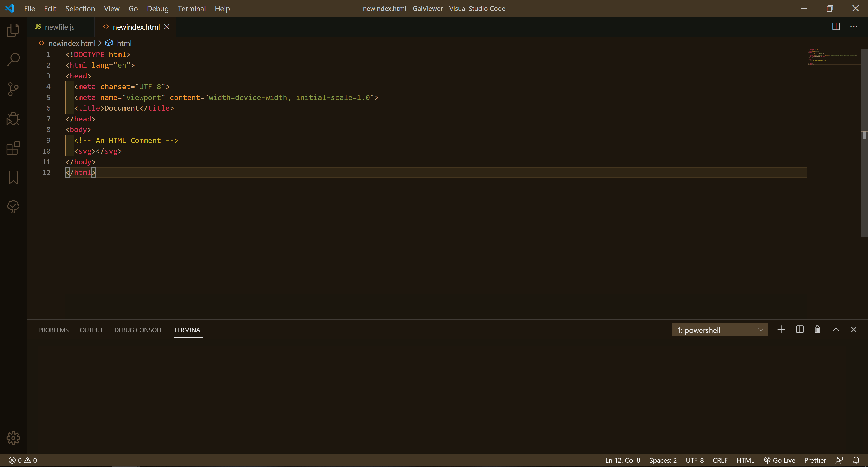Open the Search view in activity bar
This screenshot has height=467, width=868.
(13, 60)
